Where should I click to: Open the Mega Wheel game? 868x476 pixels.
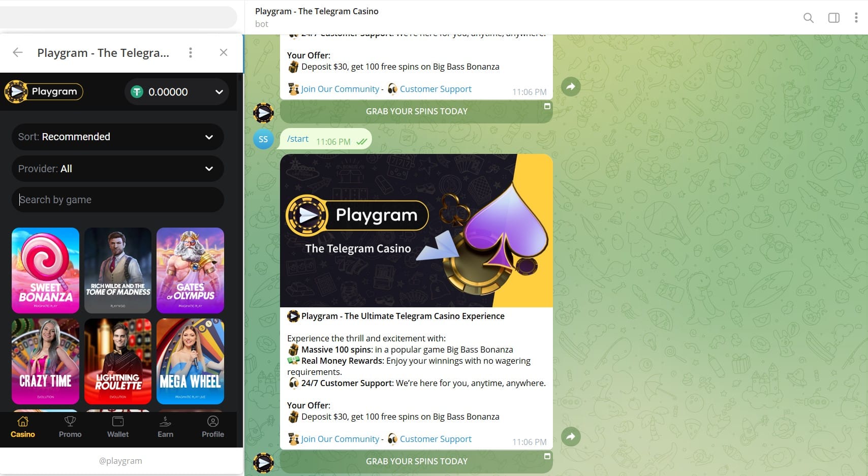coord(190,361)
